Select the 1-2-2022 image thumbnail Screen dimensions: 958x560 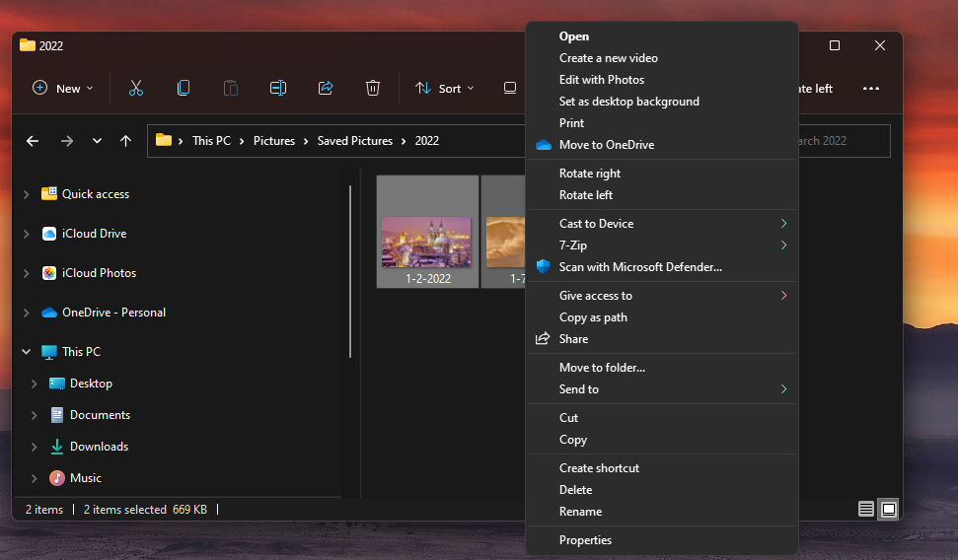(427, 242)
